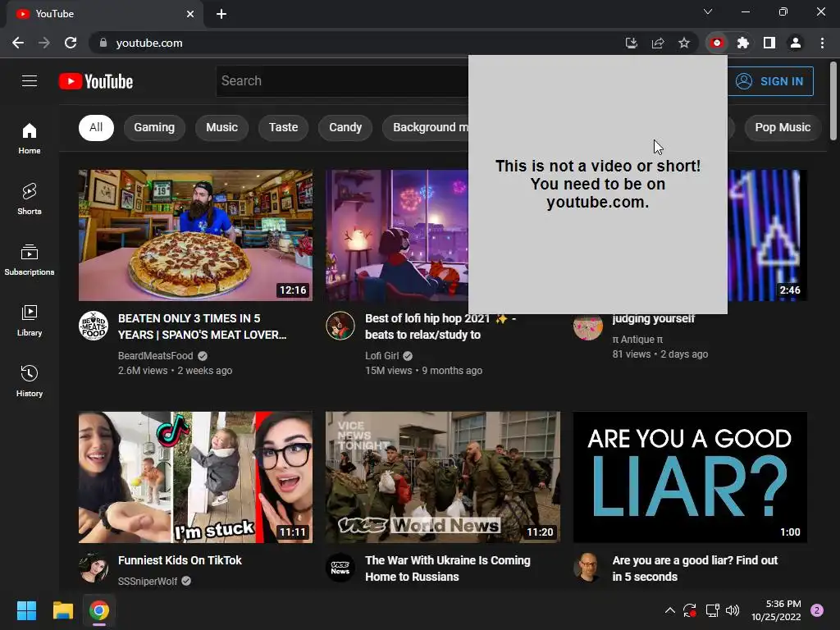The height and width of the screenshot is (630, 840).
Task: Go to Home in sidebar
Action: tap(30, 138)
